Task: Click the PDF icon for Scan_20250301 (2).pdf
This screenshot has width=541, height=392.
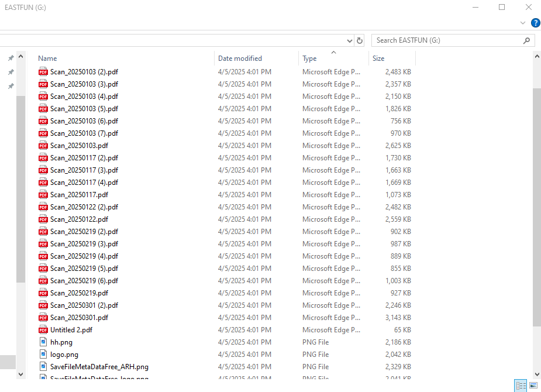Action: pos(43,305)
